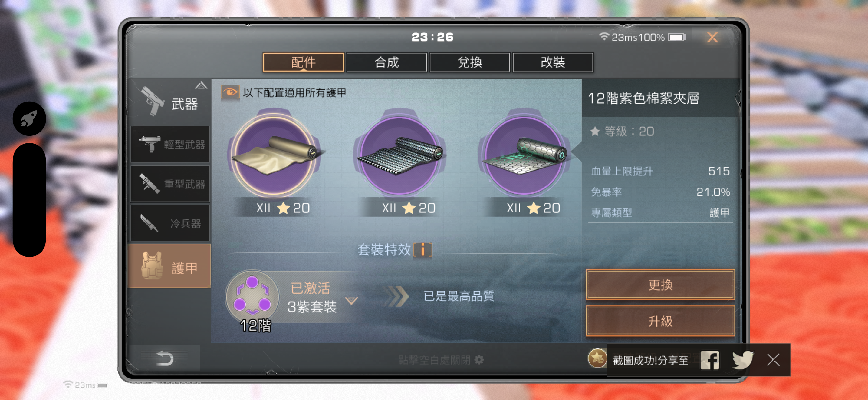
Task: Select 輕型武器 category
Action: tap(170, 144)
